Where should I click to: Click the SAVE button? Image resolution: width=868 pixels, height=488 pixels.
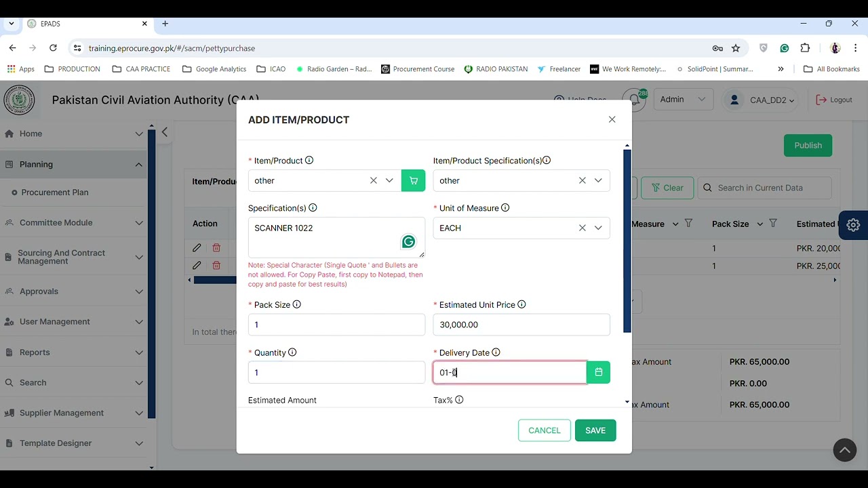click(595, 430)
